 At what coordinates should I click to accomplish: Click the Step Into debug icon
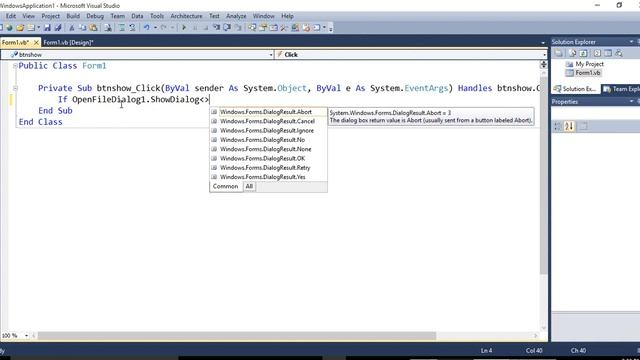click(x=216, y=28)
